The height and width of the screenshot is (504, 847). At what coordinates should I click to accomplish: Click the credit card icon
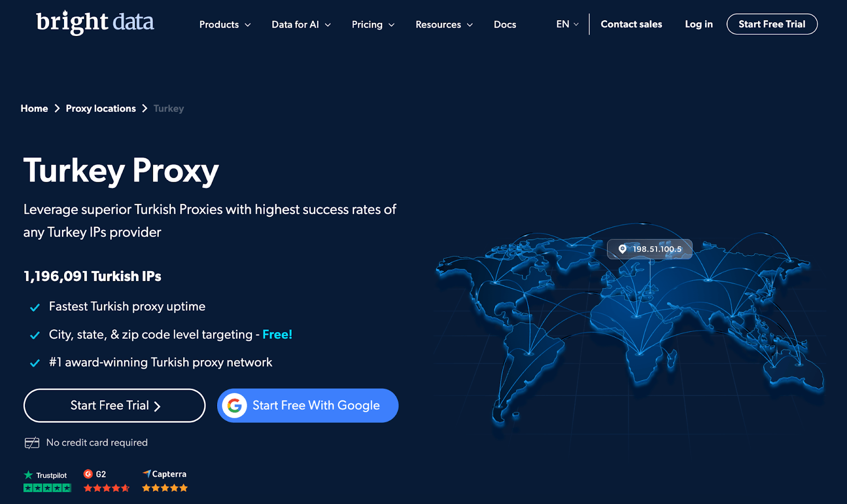pos(32,443)
